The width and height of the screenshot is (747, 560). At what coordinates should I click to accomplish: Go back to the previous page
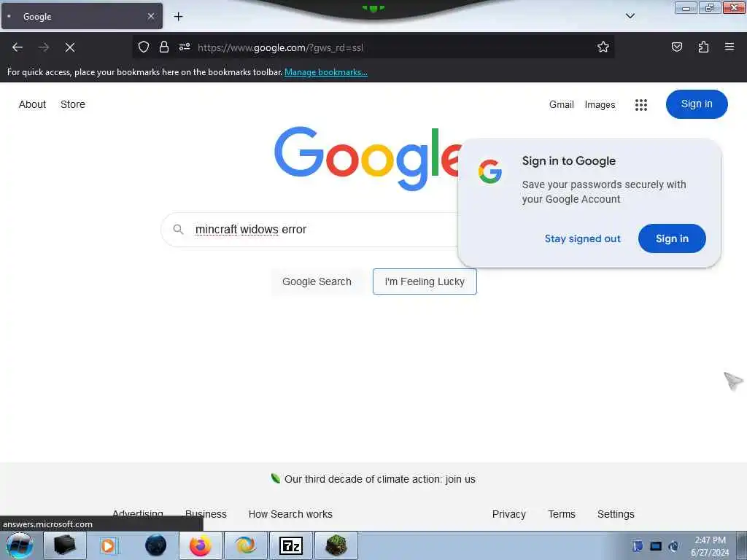click(x=18, y=47)
